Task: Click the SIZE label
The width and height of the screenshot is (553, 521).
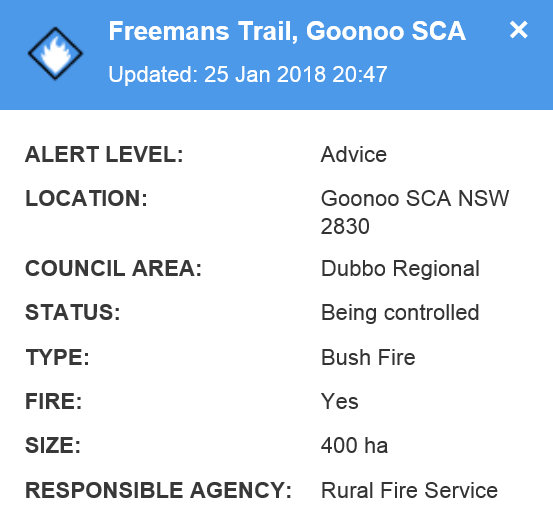Action: coord(53,445)
